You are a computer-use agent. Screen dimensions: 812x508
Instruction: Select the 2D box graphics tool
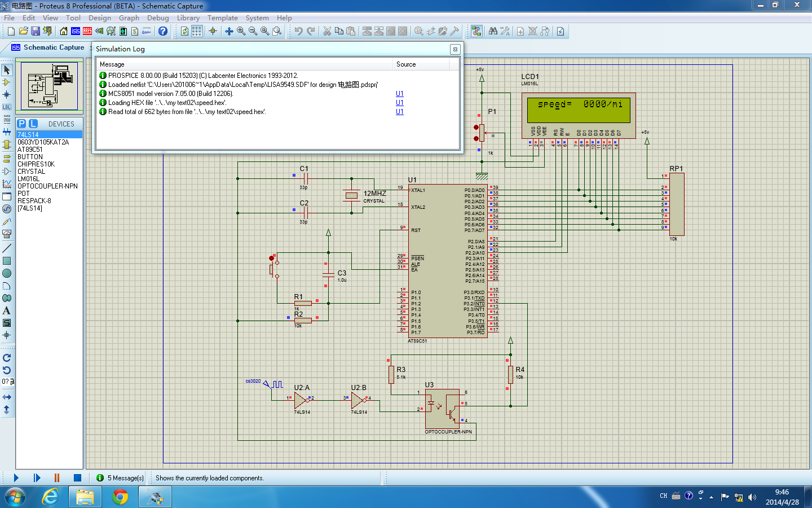[7, 261]
